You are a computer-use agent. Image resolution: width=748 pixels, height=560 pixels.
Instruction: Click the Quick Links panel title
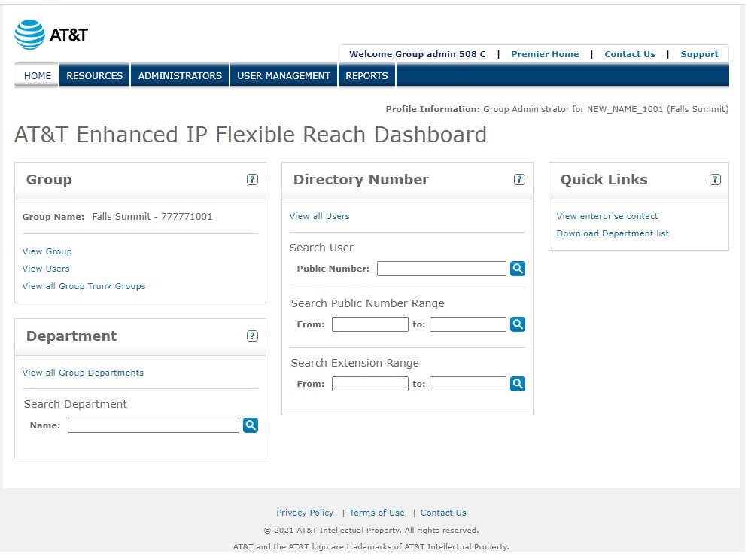click(604, 180)
